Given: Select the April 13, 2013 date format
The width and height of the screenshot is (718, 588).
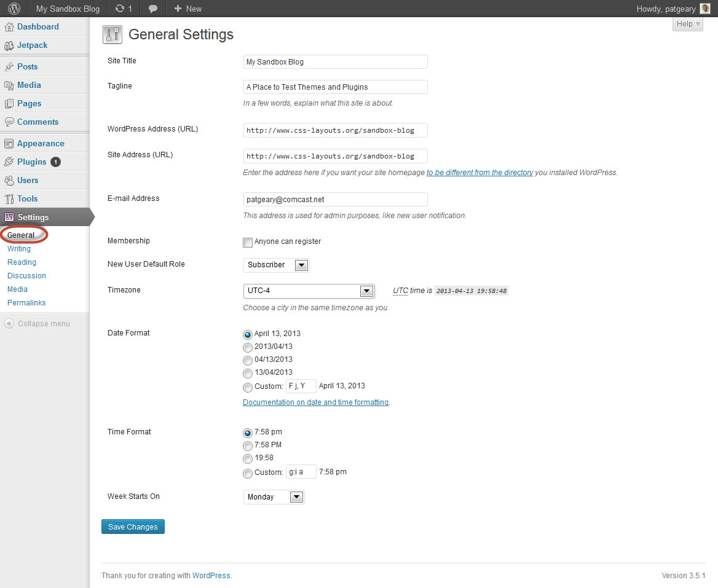Looking at the screenshot, I should [x=248, y=334].
